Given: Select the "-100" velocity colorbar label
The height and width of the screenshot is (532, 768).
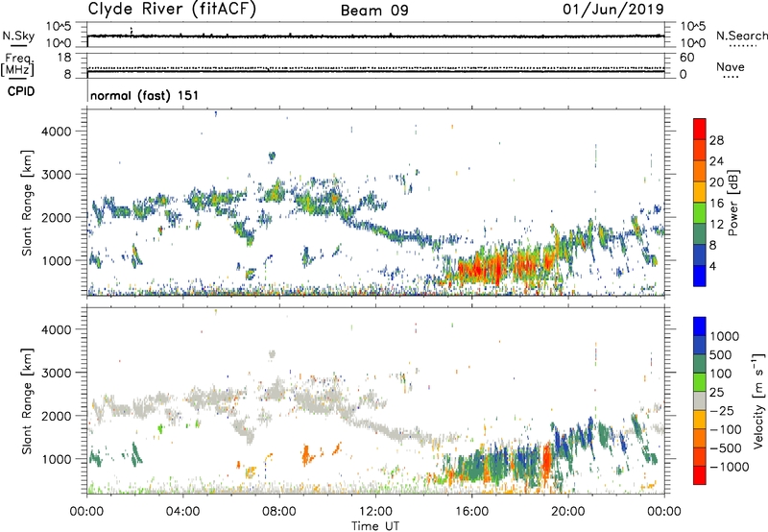Looking at the screenshot, I should click(726, 429).
